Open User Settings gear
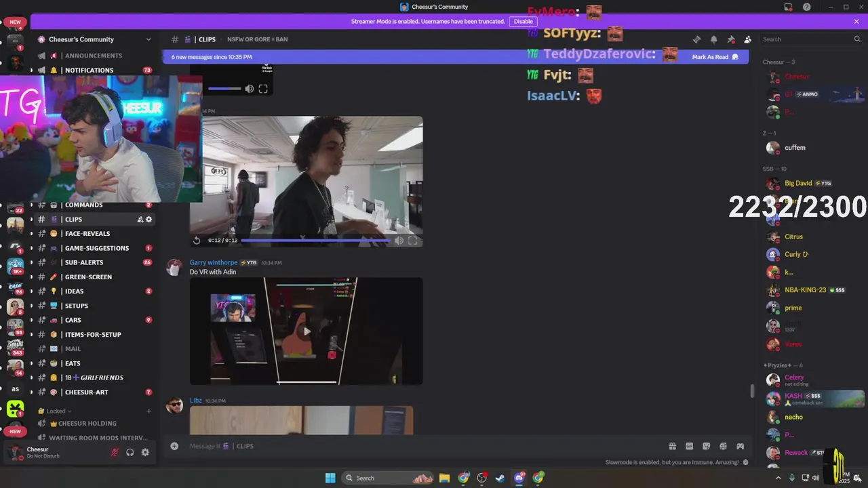Screen dimensions: 868x488 pyautogui.click(x=145, y=452)
